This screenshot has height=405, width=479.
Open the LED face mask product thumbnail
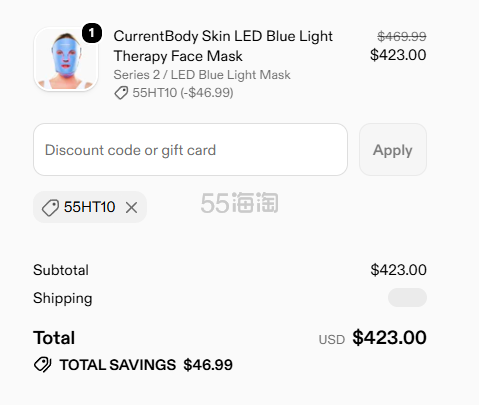(66, 59)
